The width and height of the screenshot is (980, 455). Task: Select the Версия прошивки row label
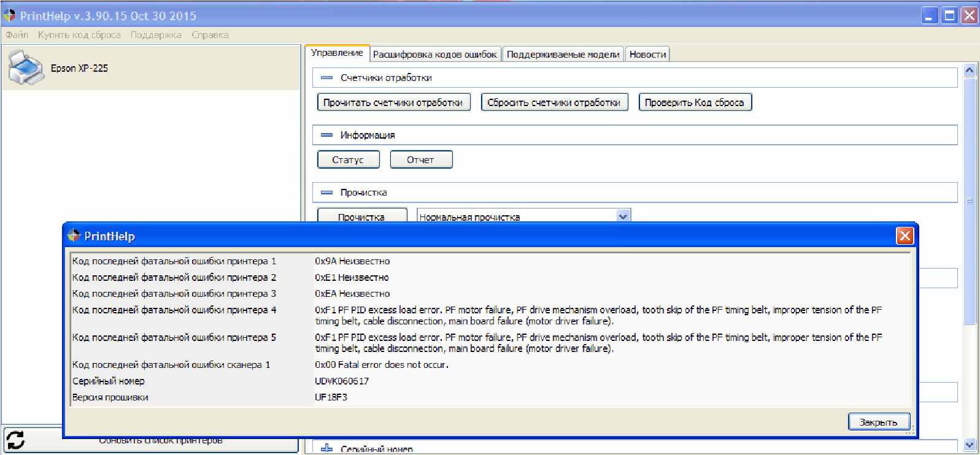110,397
